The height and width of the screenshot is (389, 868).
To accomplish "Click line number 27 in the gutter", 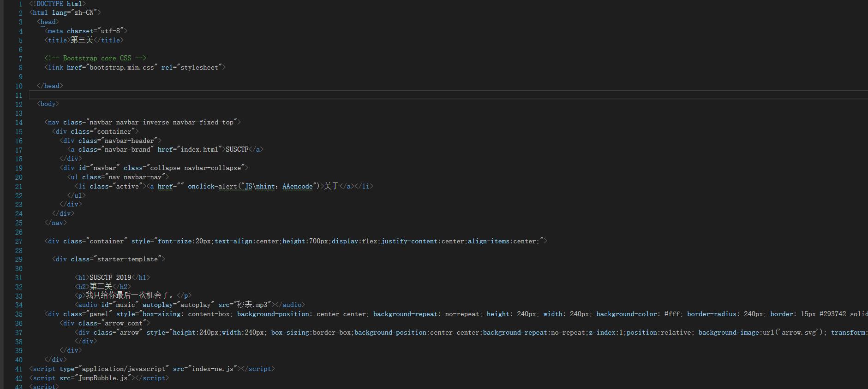I will coord(18,242).
